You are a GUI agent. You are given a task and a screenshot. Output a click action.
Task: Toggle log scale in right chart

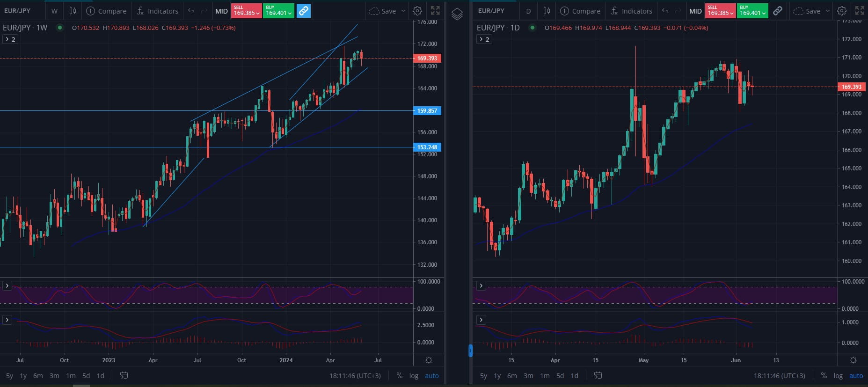click(838, 376)
